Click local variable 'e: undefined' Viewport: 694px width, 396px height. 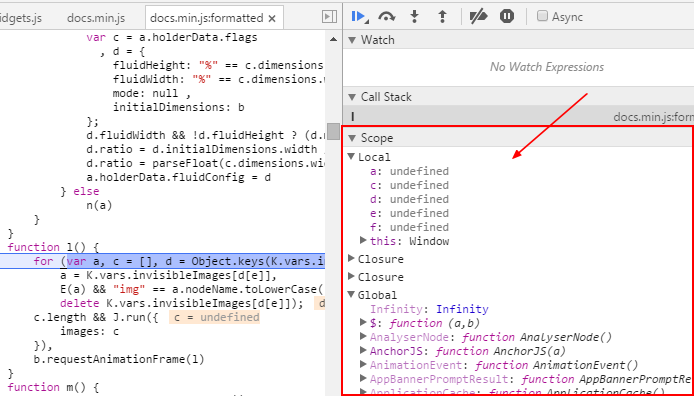[409, 213]
